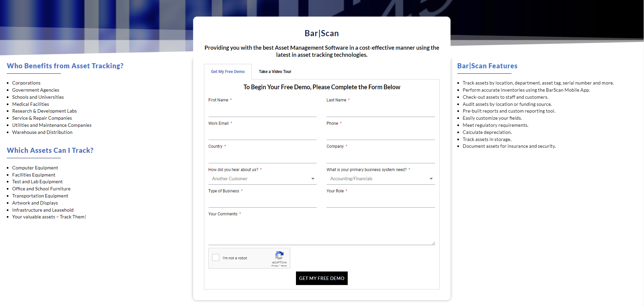644x307 pixels.
Task: Click the Medical Facilities list item
Action: (x=30, y=104)
